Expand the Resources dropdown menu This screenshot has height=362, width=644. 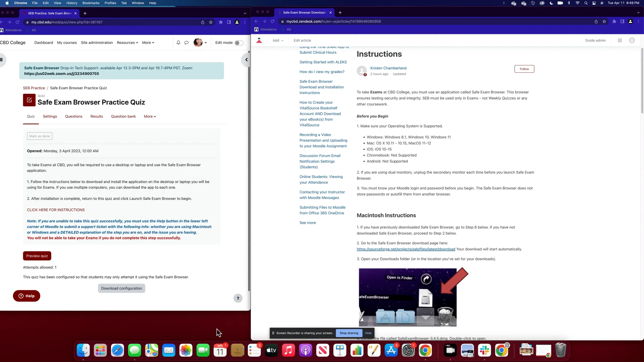127,42
